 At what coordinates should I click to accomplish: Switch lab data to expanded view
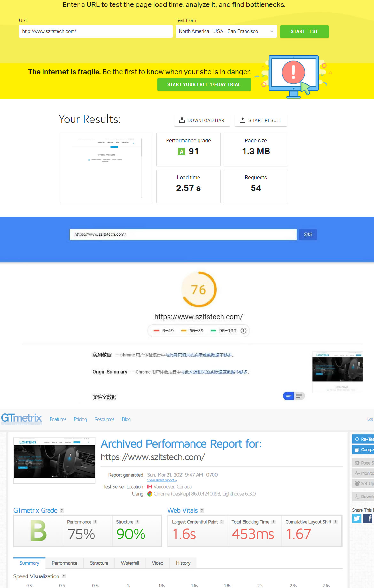[x=299, y=396]
